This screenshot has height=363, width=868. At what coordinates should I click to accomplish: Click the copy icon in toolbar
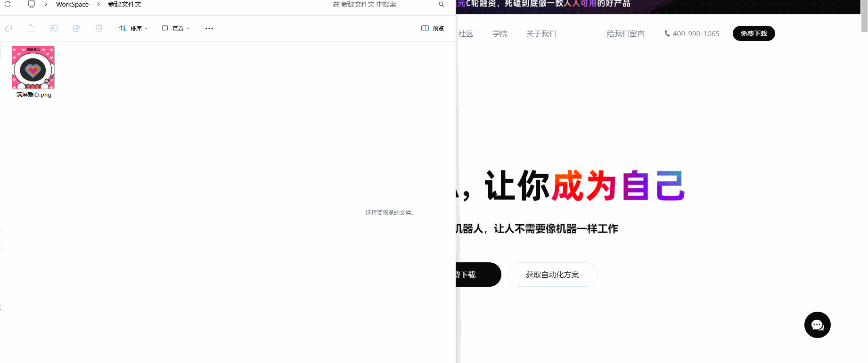pyautogui.click(x=8, y=28)
